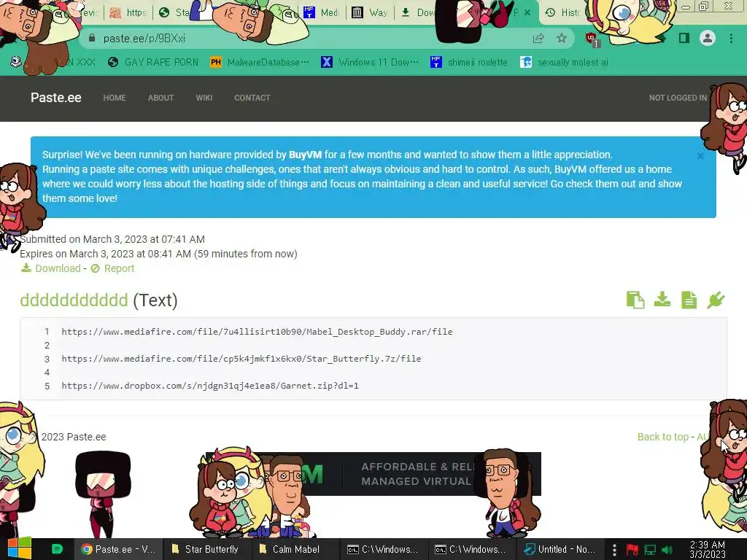
Task: Open the CONTACT navigation item
Action: (252, 98)
